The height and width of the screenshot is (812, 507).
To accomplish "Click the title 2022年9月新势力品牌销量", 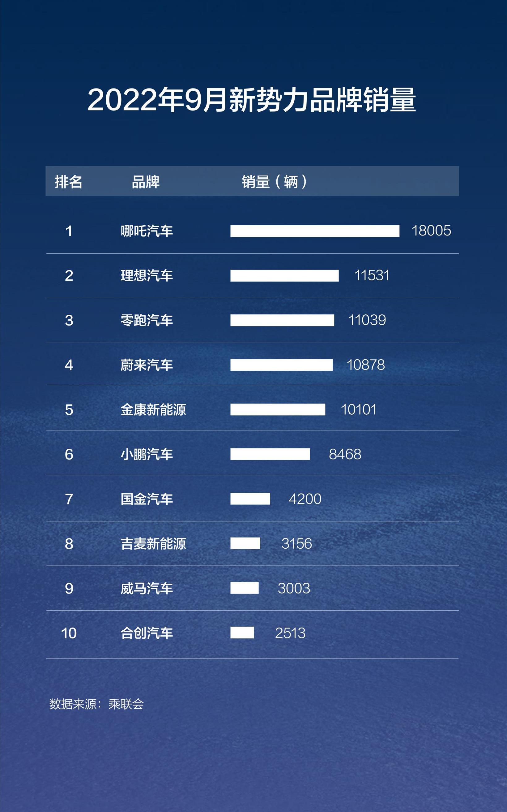I will pos(251,100).
